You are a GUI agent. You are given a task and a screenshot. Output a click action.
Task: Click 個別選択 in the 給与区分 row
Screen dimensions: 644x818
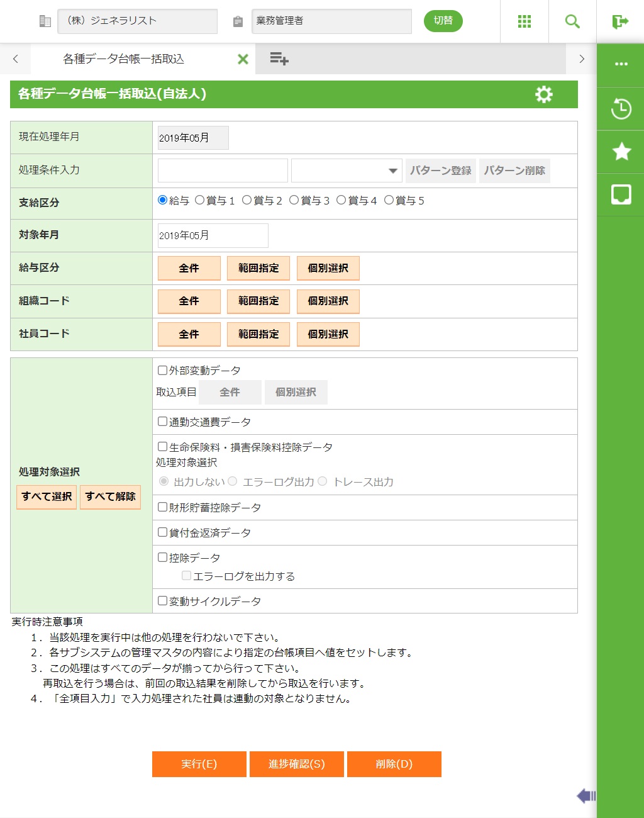[x=328, y=268]
